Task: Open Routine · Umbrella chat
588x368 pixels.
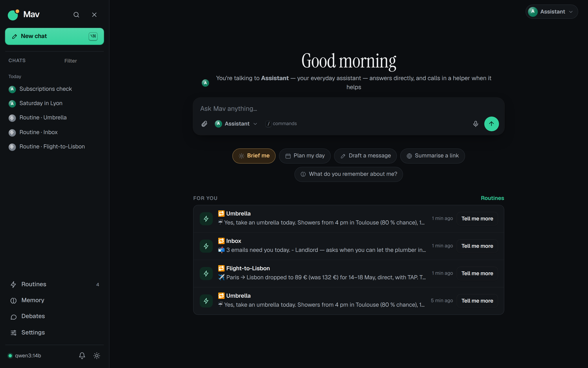Action: tap(54, 118)
